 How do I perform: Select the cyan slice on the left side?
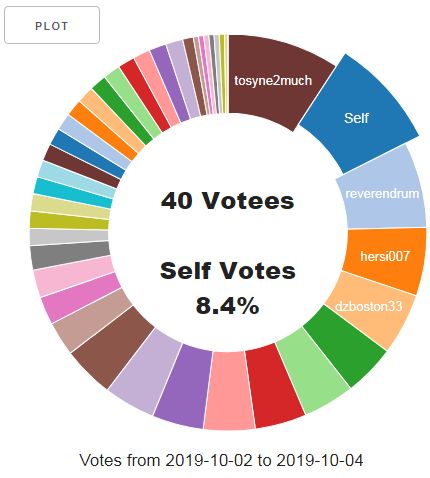pos(73,193)
